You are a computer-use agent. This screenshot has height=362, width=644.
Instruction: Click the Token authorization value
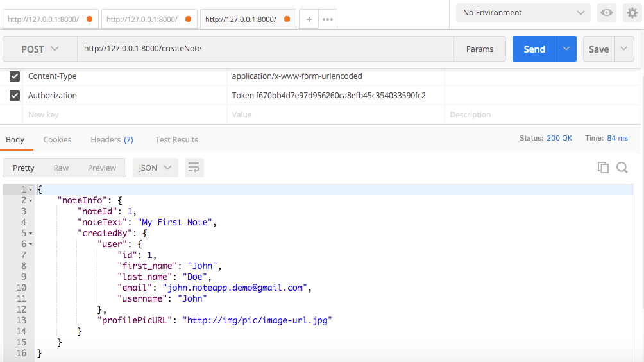click(328, 96)
